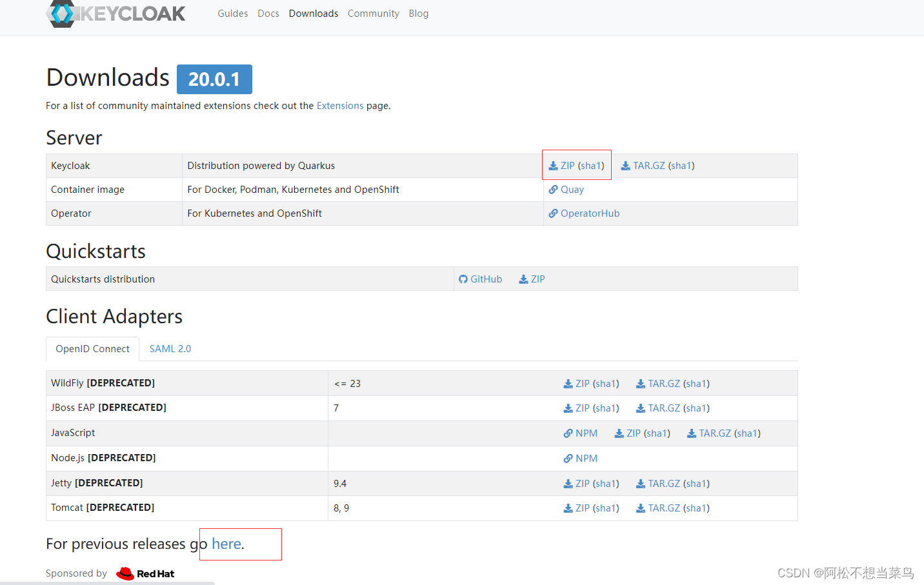
Task: Download the JavaScript adapter ZIP
Action: tap(634, 433)
